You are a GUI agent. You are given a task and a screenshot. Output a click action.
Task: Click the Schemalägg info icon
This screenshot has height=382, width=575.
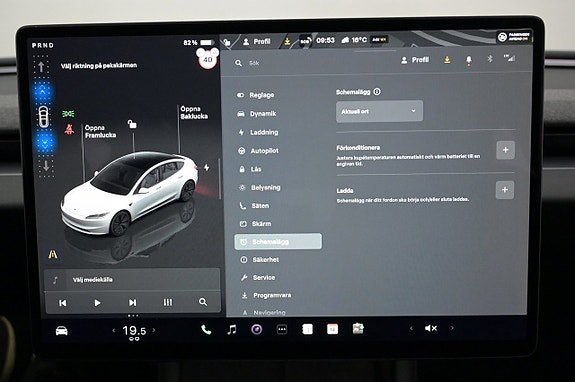click(x=377, y=92)
